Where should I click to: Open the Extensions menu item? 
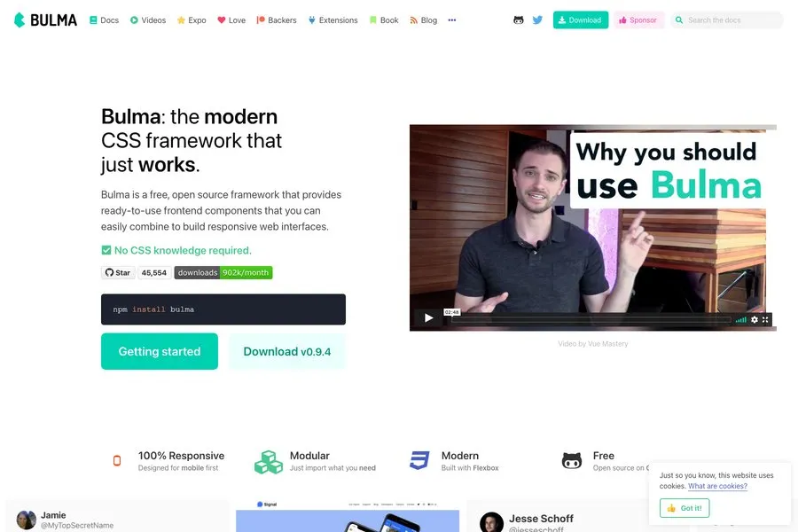coord(332,20)
